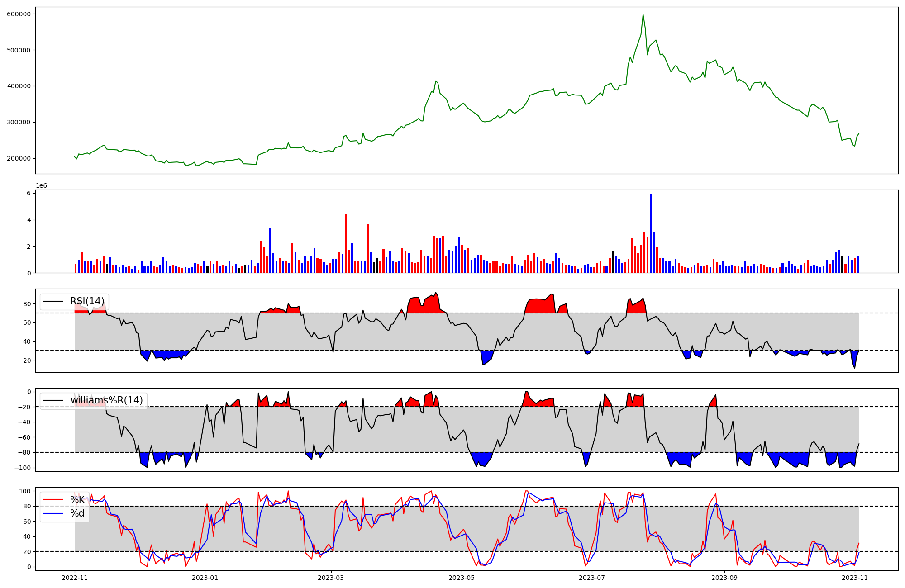Click the 200000 price axis label
This screenshot has height=588, width=905.
tap(19, 158)
